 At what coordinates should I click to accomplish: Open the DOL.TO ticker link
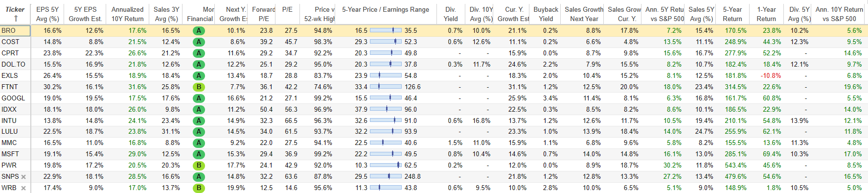point(13,64)
